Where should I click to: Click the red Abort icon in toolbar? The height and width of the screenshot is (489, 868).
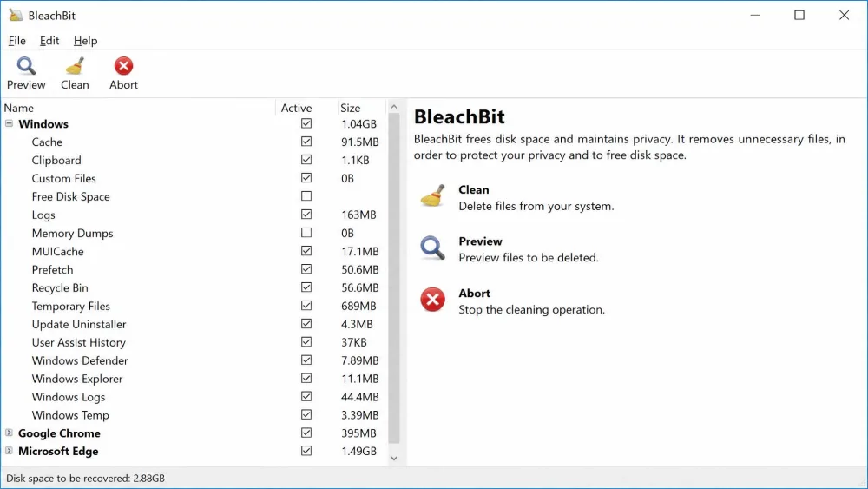123,66
